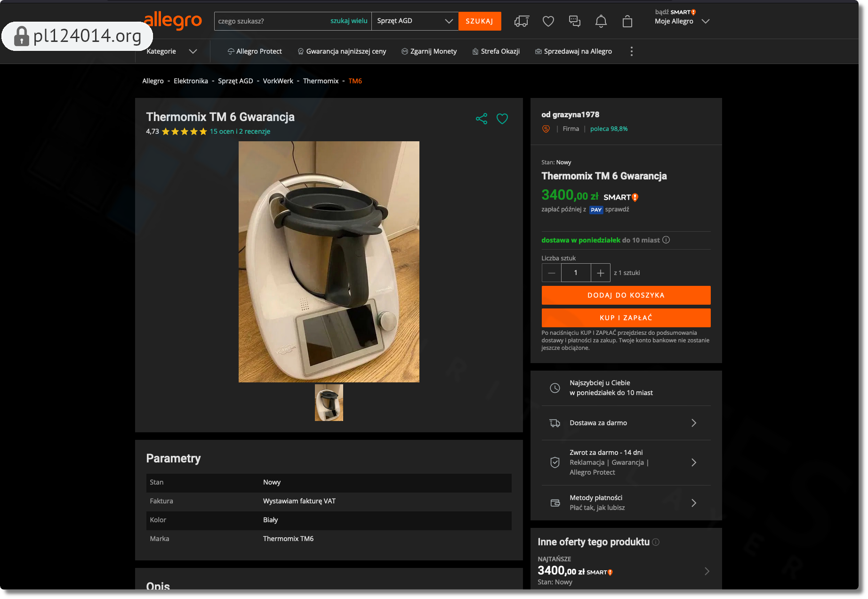Open '15 ocen i 2 recenzje' link
Image resolution: width=868 pixels, height=599 pixels.
240,131
